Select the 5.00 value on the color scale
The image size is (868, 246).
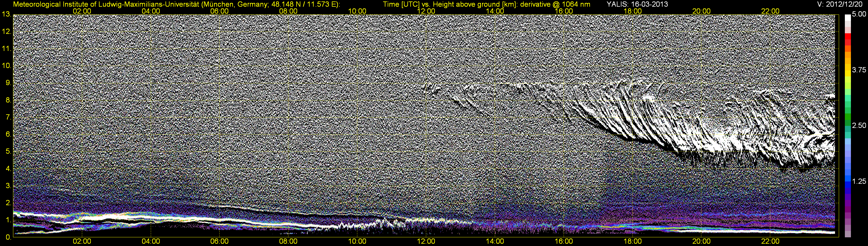point(859,14)
